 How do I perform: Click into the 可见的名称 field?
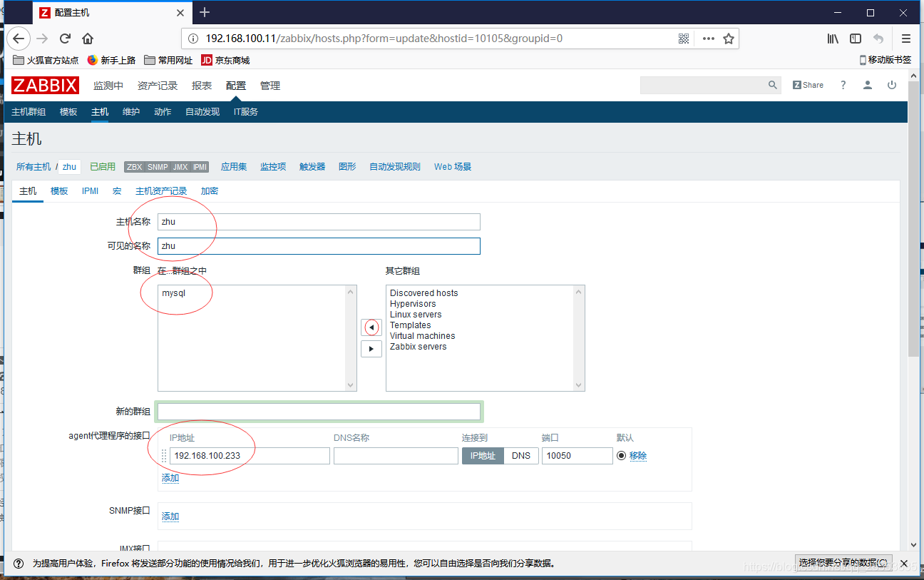[319, 246]
